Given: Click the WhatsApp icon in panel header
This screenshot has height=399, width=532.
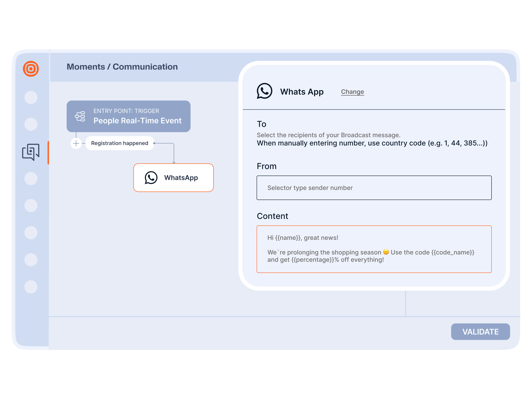Looking at the screenshot, I should coord(264,91).
